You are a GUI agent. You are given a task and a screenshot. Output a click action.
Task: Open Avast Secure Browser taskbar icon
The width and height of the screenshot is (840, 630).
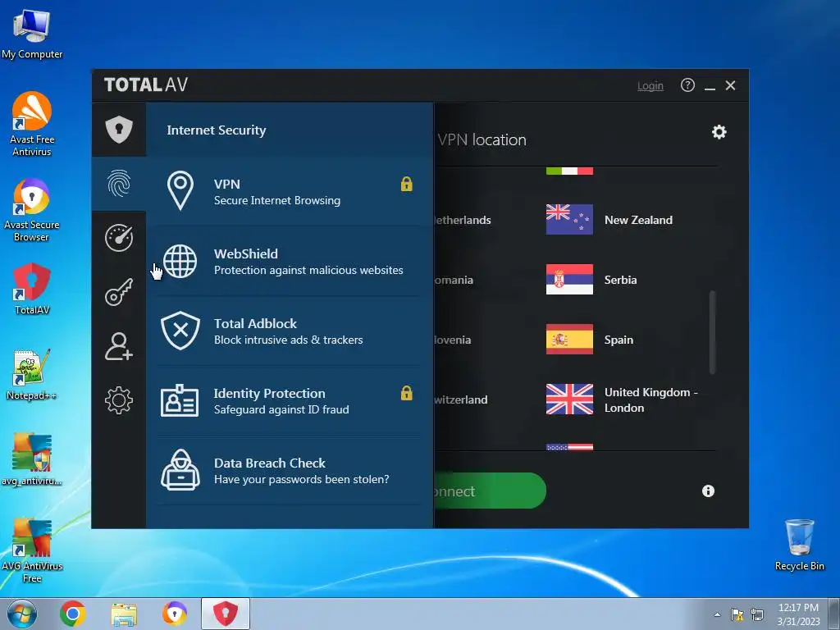175,614
